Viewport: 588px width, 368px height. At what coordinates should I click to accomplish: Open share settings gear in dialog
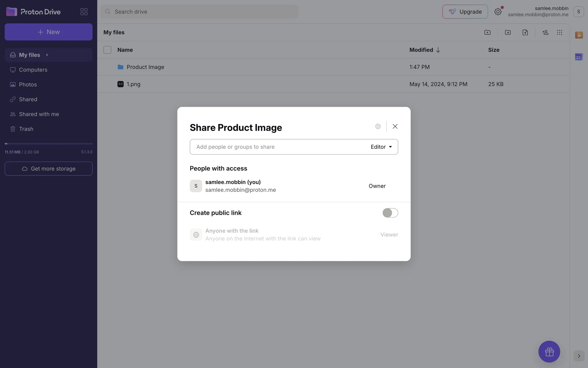click(x=378, y=126)
